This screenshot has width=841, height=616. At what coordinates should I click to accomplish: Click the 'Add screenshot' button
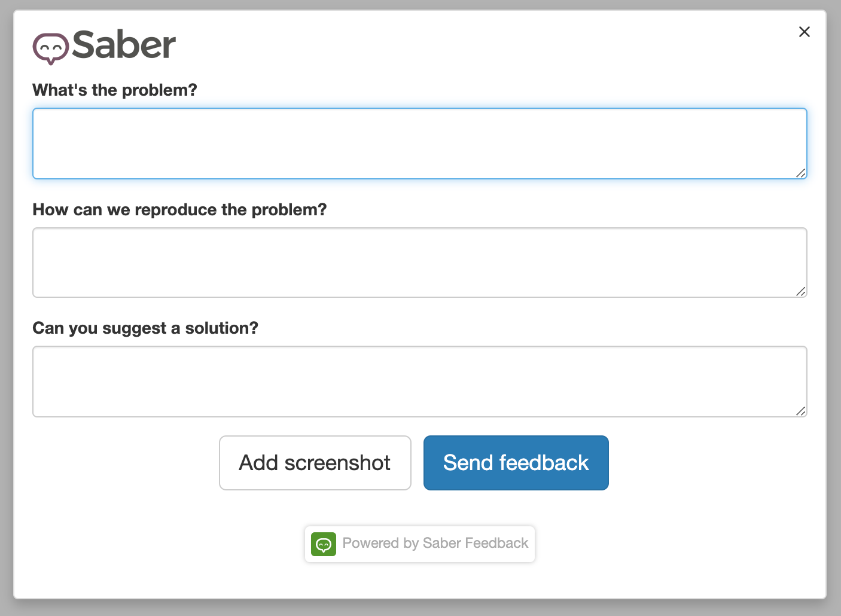315,463
